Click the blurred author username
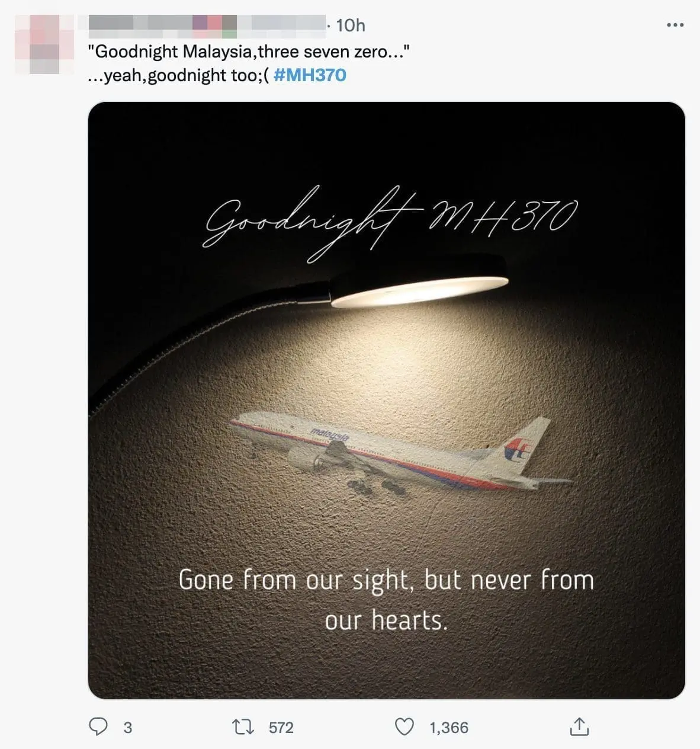The height and width of the screenshot is (749, 700). point(206,25)
